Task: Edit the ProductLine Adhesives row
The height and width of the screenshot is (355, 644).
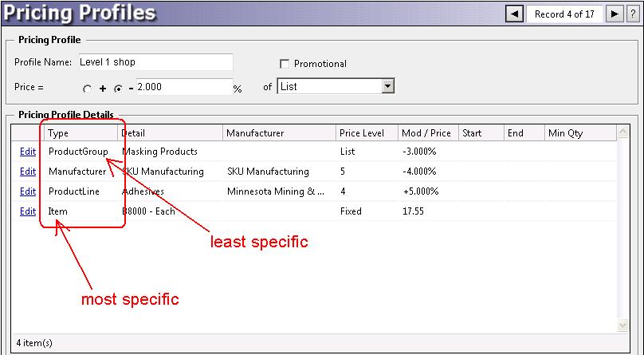Action: [x=28, y=191]
